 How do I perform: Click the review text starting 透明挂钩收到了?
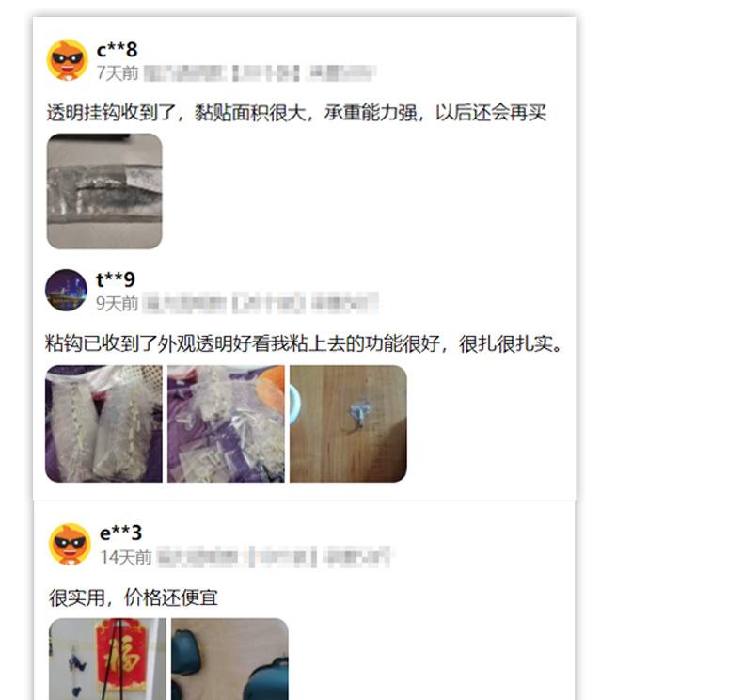coord(296,113)
